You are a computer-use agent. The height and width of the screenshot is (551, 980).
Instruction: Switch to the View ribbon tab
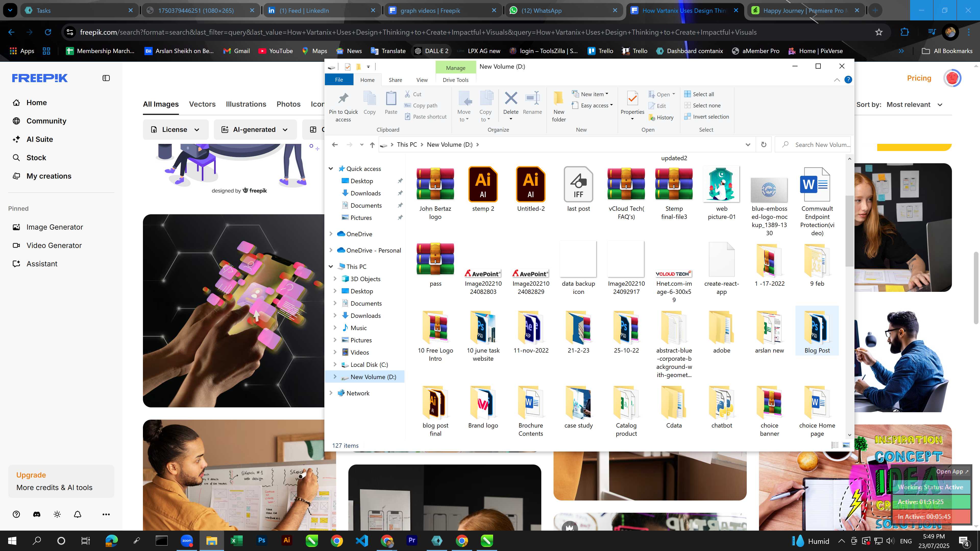pos(422,80)
